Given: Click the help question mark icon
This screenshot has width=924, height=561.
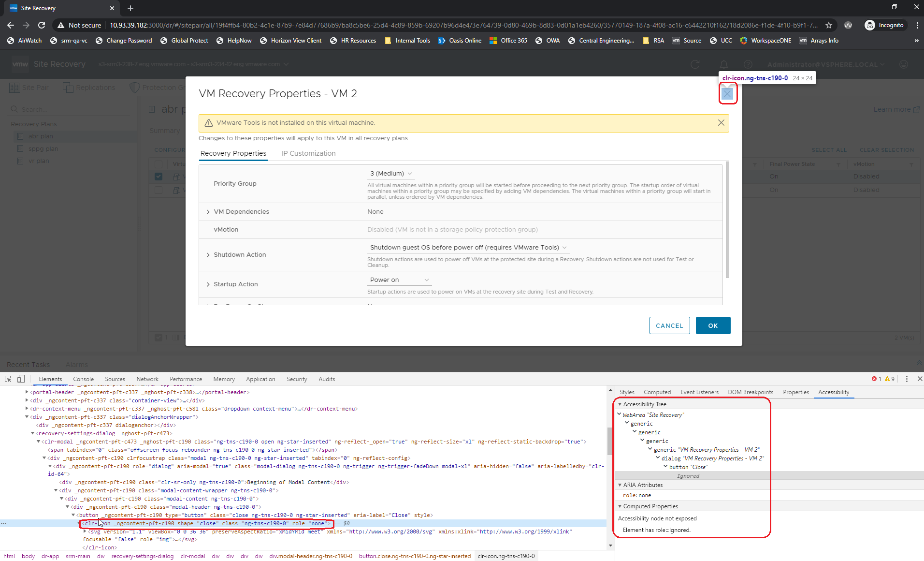Looking at the screenshot, I should 748,64.
